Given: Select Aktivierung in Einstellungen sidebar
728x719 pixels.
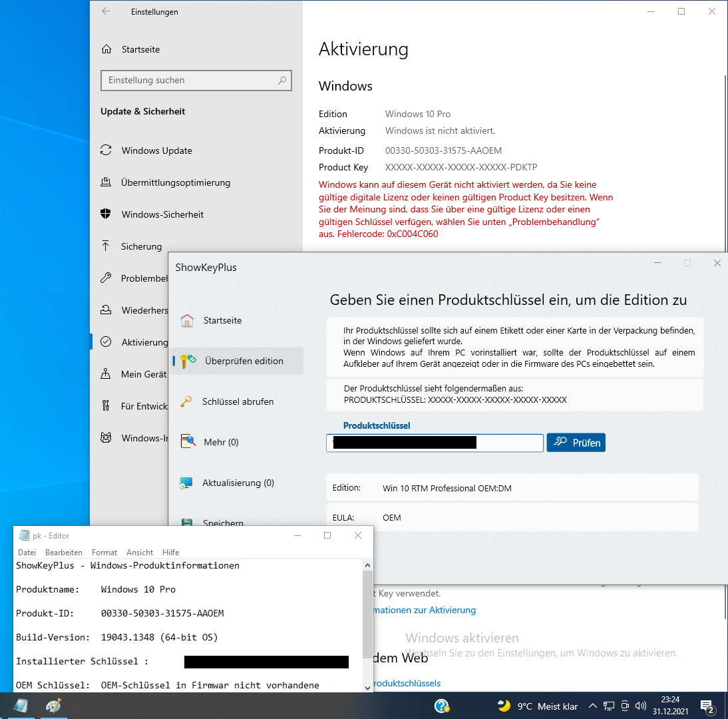Looking at the screenshot, I should [134, 342].
